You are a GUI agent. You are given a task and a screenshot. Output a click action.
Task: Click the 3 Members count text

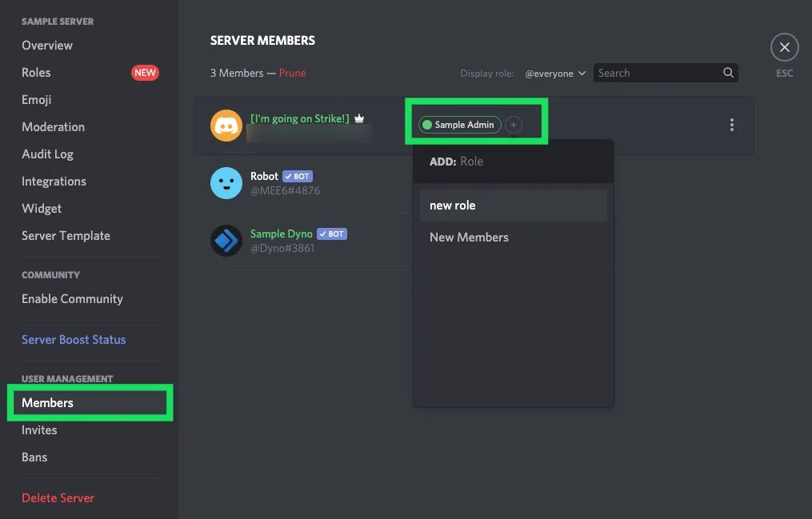pos(237,73)
